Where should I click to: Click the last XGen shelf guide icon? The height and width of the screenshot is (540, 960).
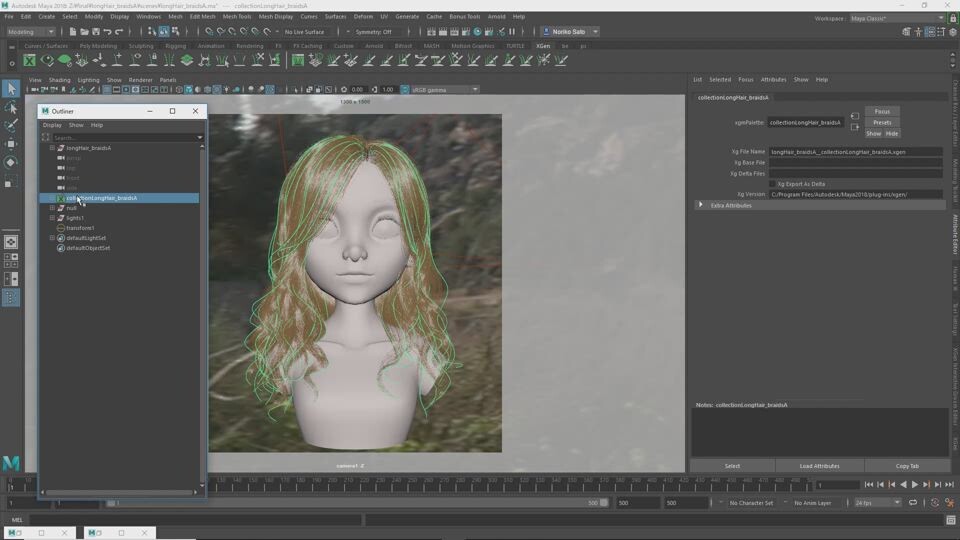[x=561, y=60]
